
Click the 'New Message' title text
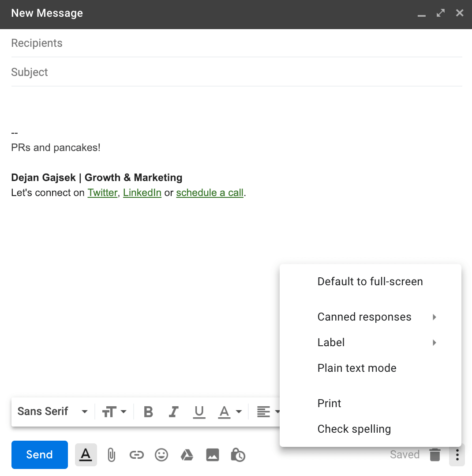(47, 13)
